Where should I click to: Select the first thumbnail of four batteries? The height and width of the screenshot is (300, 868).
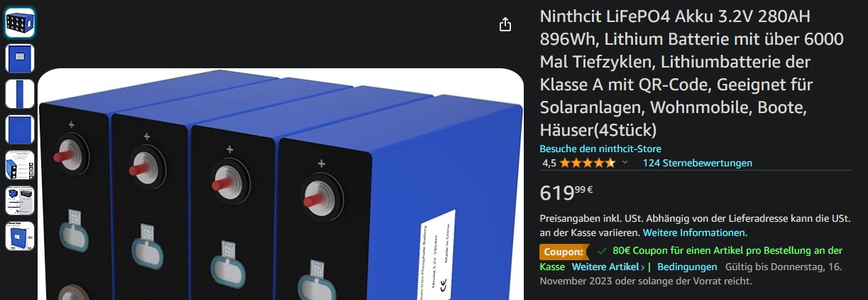(20, 23)
